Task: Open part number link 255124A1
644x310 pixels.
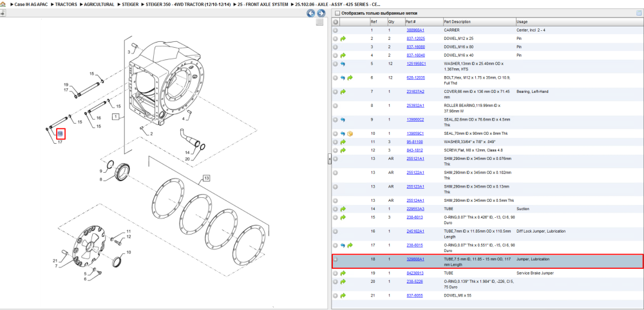Action: (415, 200)
